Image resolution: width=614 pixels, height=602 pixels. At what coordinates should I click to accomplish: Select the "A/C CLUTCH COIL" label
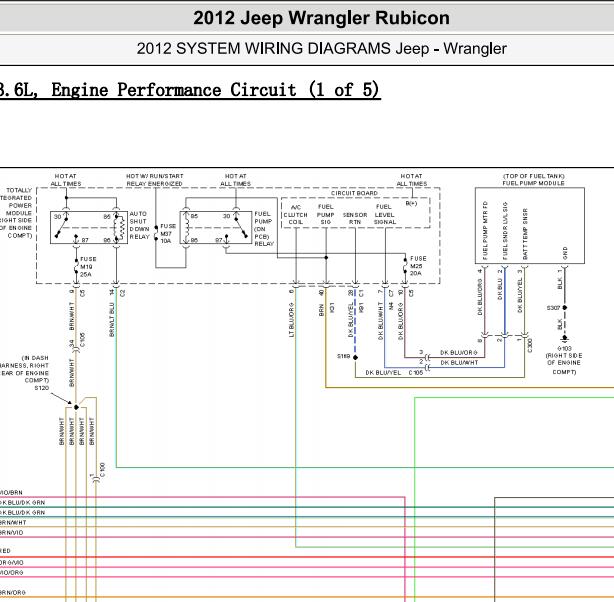[x=296, y=214]
